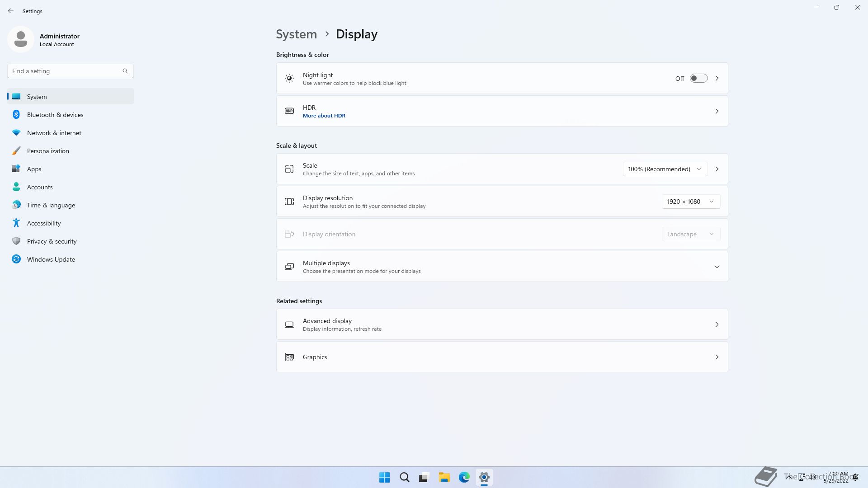Open Microsoft Edge from the taskbar
This screenshot has width=868, height=488.
pos(464,477)
